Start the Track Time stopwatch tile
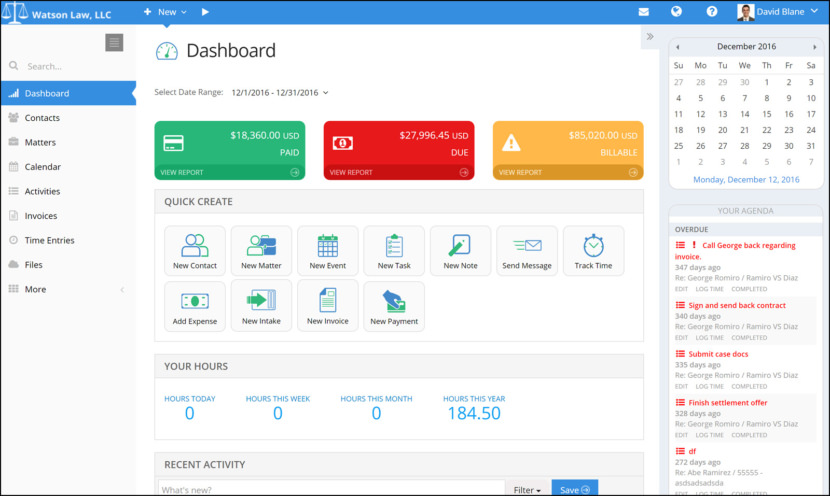The height and width of the screenshot is (496, 830). tap(593, 251)
